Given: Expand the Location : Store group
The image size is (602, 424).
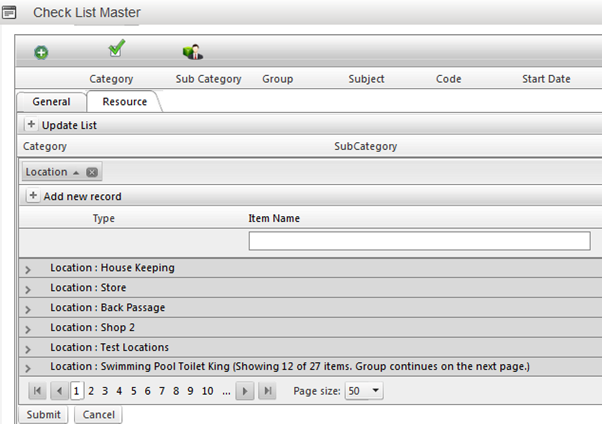Looking at the screenshot, I should [x=28, y=289].
